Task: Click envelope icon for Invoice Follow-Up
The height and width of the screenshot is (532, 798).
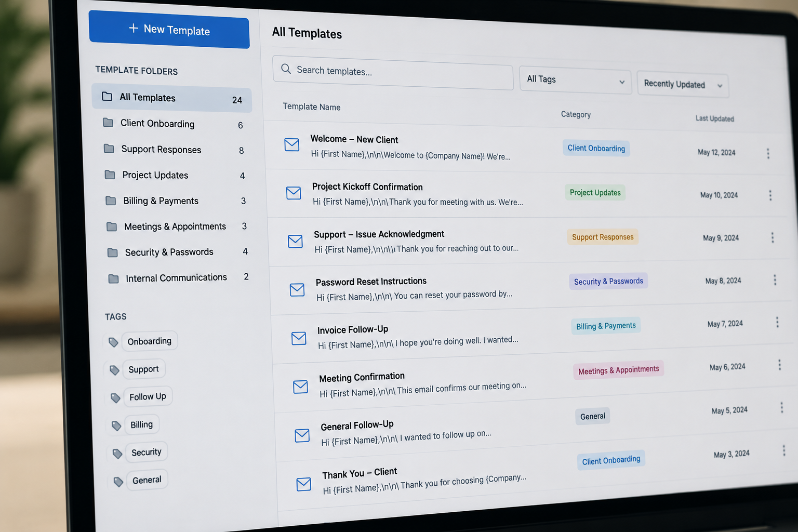Action: tap(299, 338)
